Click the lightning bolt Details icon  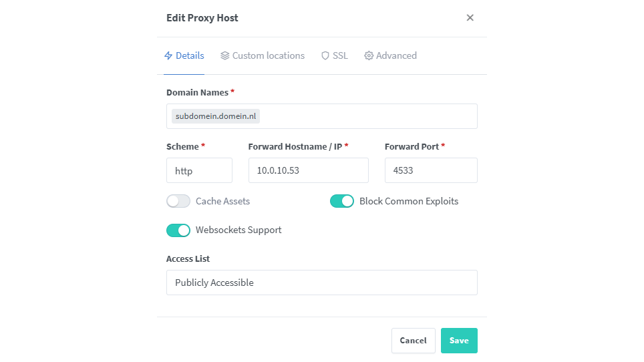(168, 56)
